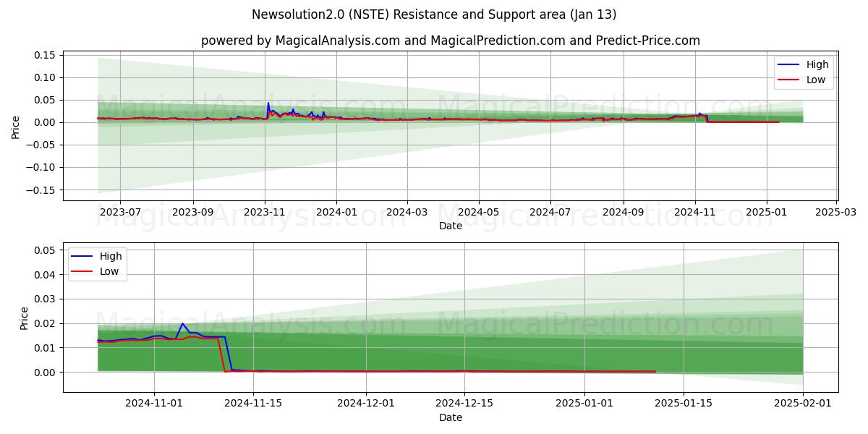Click the '2025-02-01' date tick label
This screenshot has width=868, height=434.
coord(803,404)
